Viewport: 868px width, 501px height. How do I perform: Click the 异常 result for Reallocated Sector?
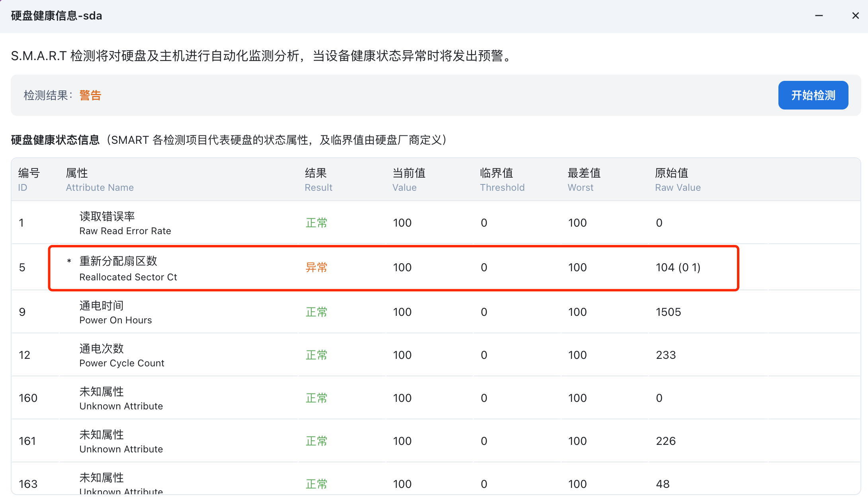[x=317, y=267]
